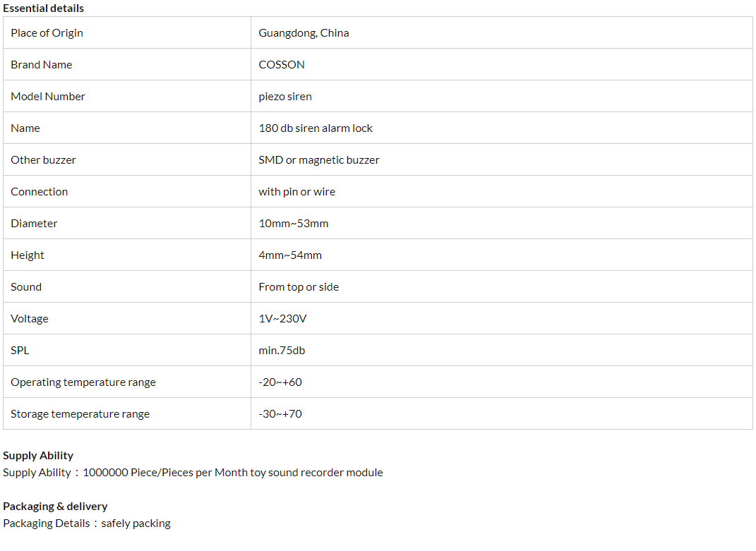Click the 10mm~53mm diameter value
Screen dimensions: 756x551
(293, 224)
